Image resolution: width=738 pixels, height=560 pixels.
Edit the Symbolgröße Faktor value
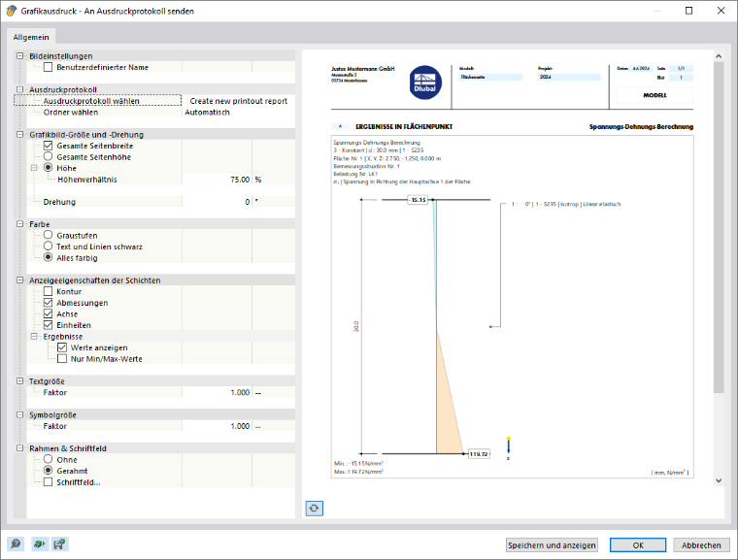point(217,426)
